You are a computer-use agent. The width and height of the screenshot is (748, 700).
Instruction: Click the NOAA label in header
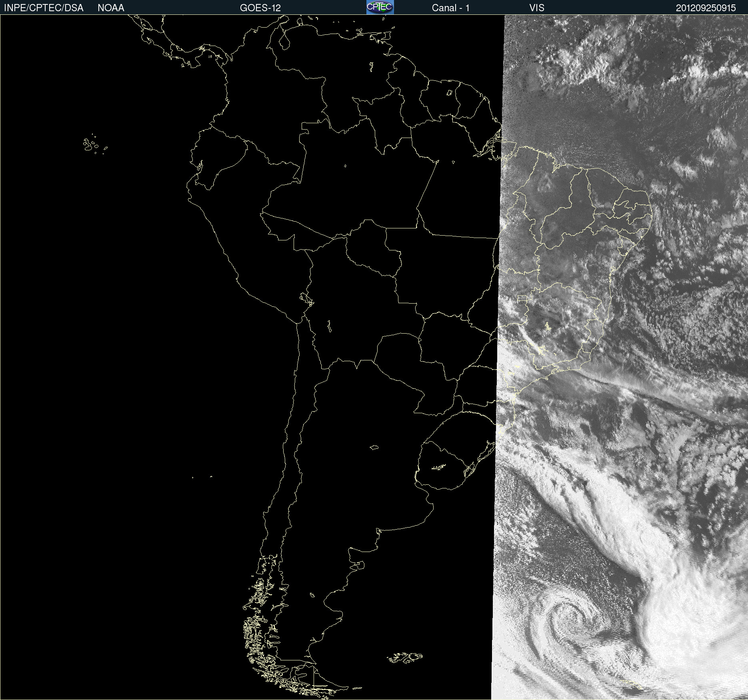tap(111, 8)
